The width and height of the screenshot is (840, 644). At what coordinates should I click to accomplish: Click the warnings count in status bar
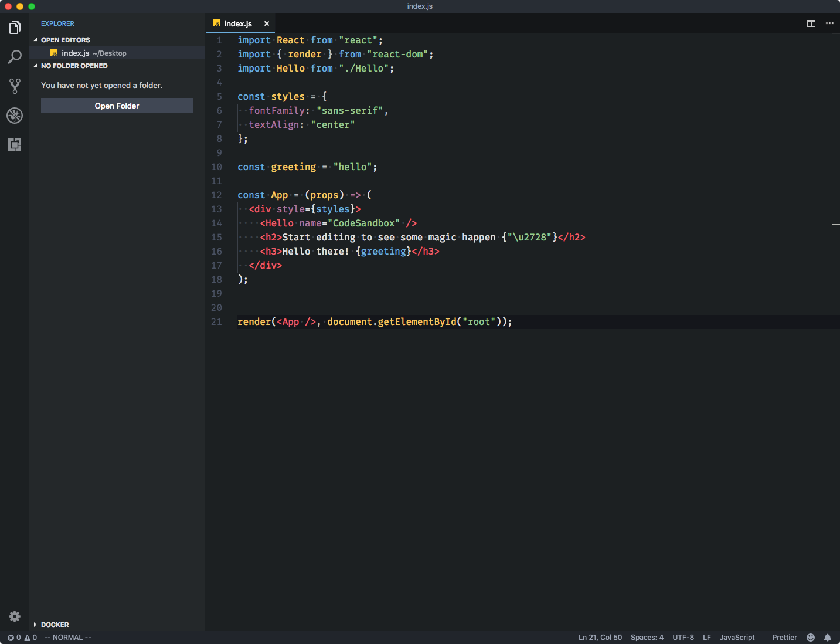pos(30,638)
